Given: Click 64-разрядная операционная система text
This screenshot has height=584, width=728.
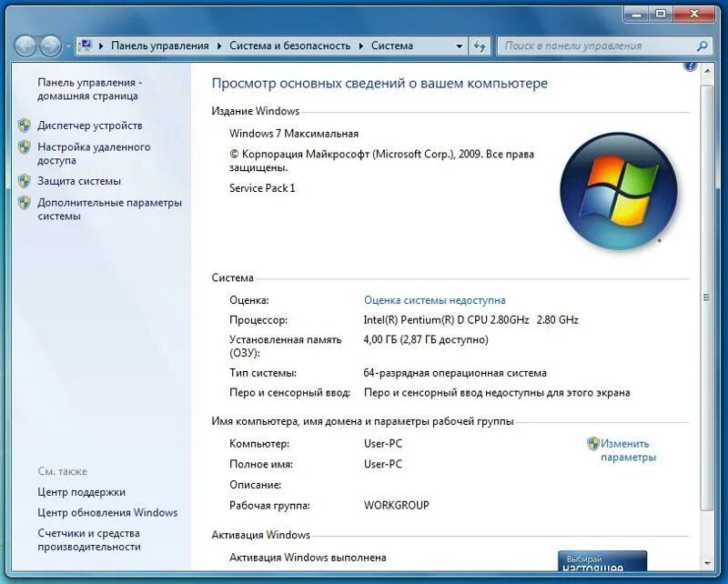Looking at the screenshot, I should [455, 373].
